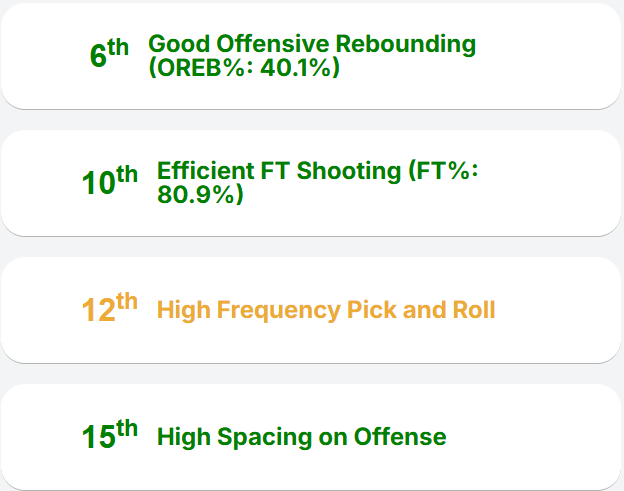Click the 80.9% free throw value

pyautogui.click(x=200, y=195)
